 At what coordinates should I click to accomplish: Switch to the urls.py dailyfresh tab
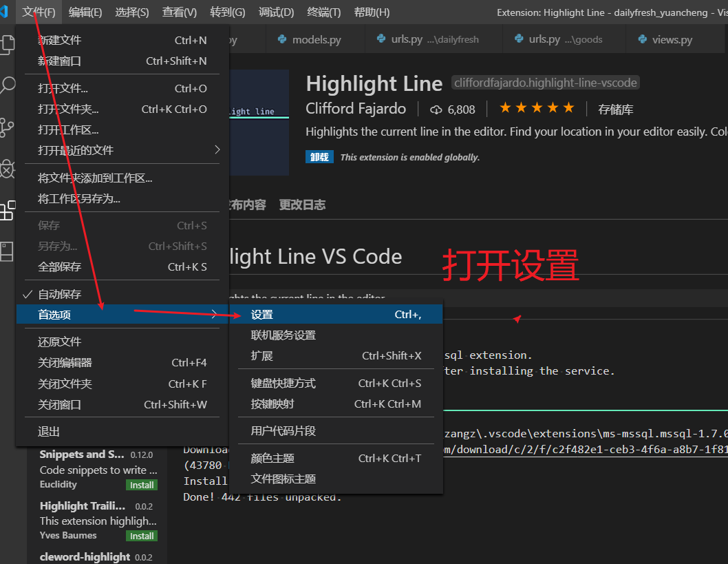[433, 39]
